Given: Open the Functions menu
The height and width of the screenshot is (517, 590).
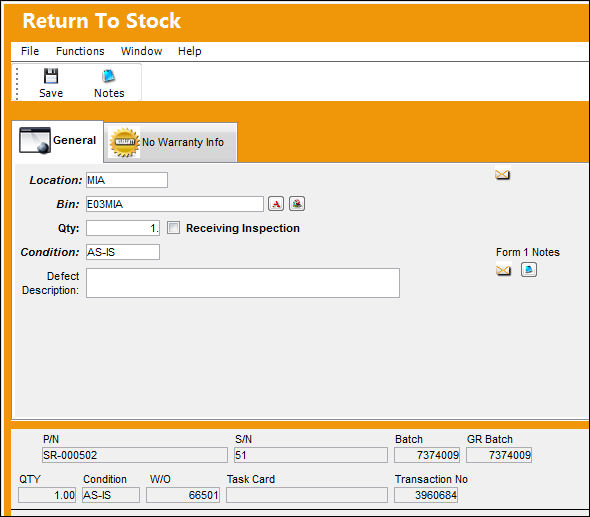Looking at the screenshot, I should (x=80, y=51).
